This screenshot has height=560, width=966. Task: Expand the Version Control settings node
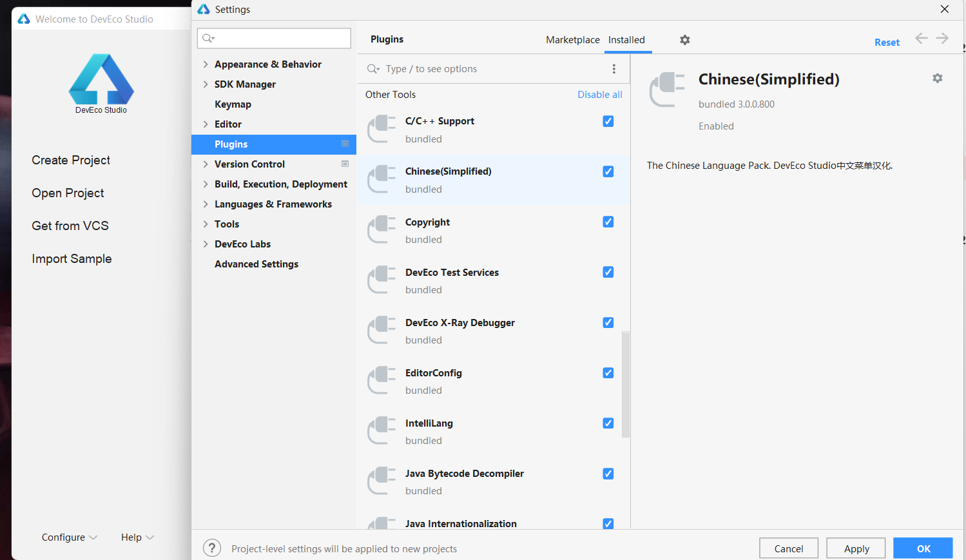pyautogui.click(x=206, y=164)
